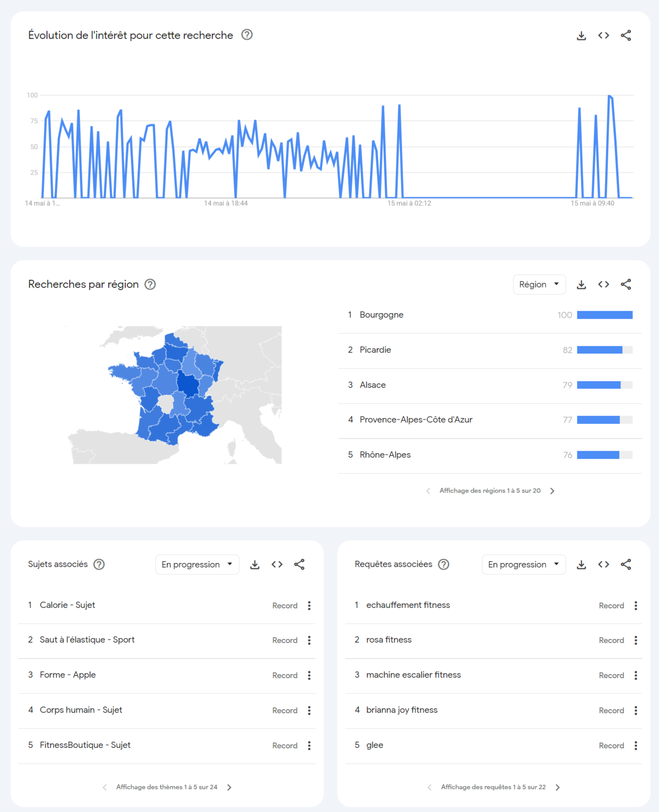This screenshot has height=812, width=659.
Task: Go to next page of regions
Action: coord(552,491)
